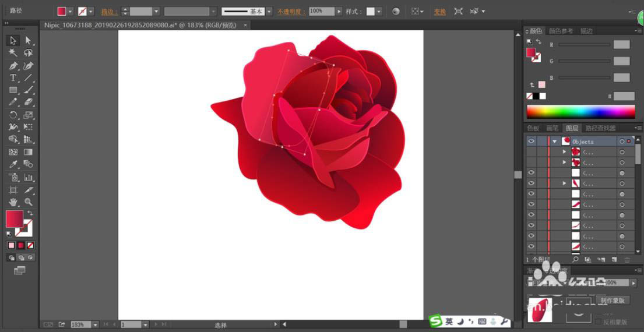644x332 pixels.
Task: Select the Selection tool (black arrow)
Action: coord(13,40)
